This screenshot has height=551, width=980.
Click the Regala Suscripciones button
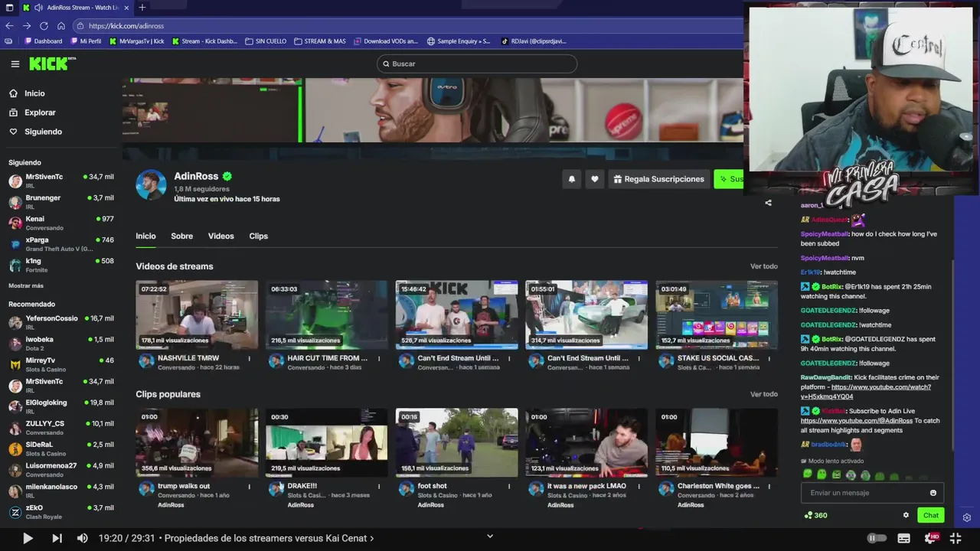658,179
